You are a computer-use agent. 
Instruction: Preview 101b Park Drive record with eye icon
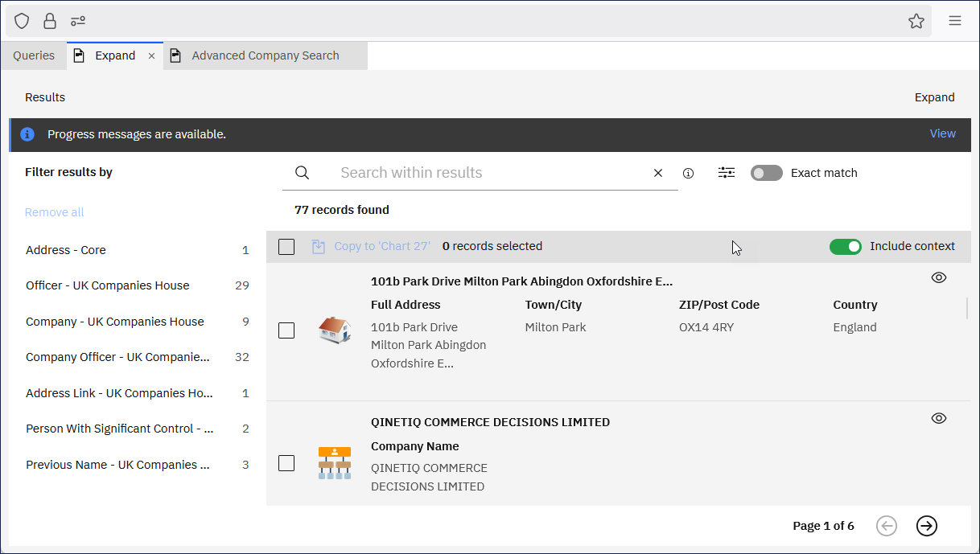[939, 277]
